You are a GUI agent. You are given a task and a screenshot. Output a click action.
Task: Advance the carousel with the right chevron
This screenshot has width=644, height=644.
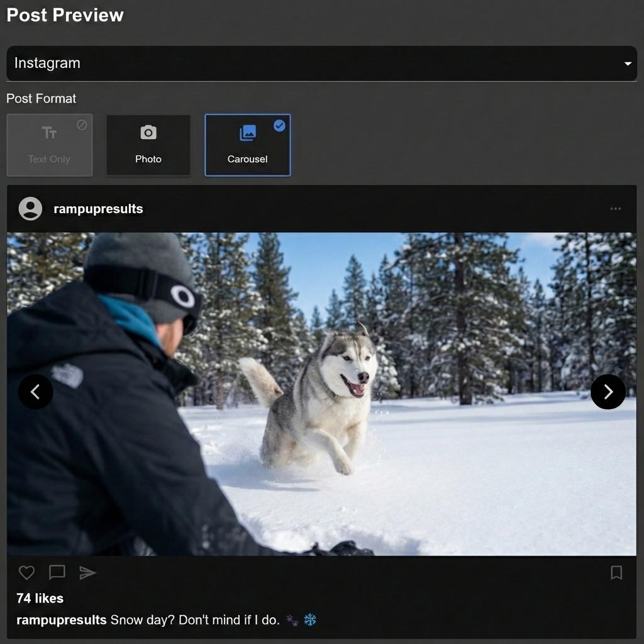click(x=608, y=392)
